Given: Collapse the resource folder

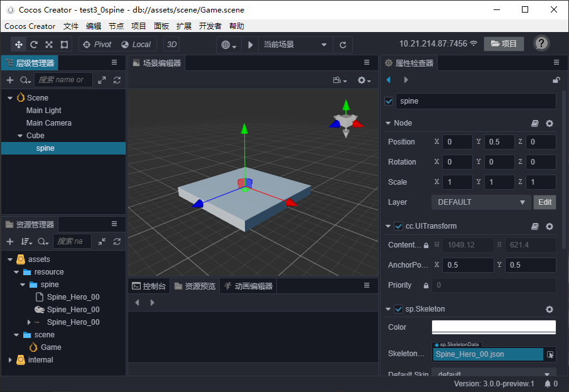Looking at the screenshot, I should tap(16, 272).
